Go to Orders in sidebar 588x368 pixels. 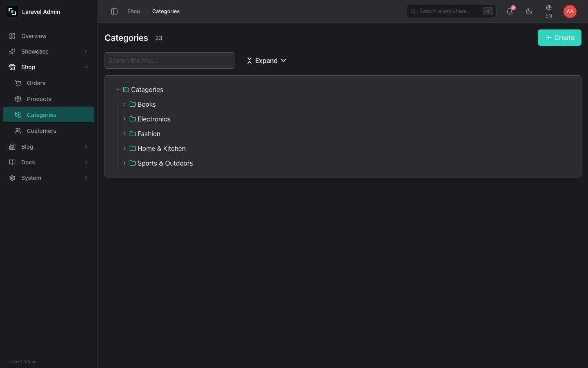(49, 83)
